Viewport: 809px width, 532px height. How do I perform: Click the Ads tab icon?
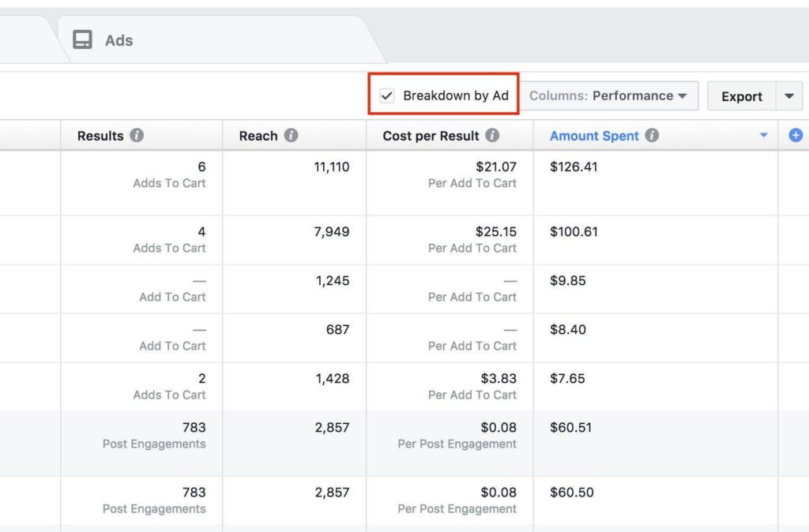pyautogui.click(x=82, y=39)
